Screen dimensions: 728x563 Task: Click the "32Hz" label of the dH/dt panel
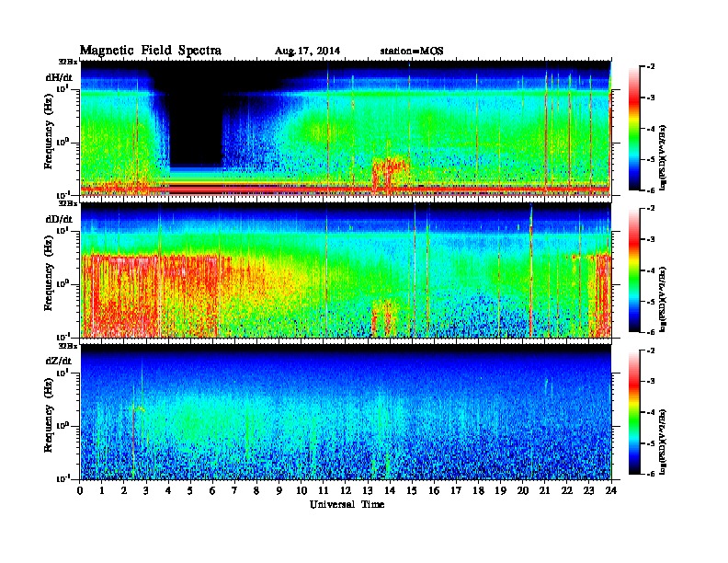pos(67,62)
